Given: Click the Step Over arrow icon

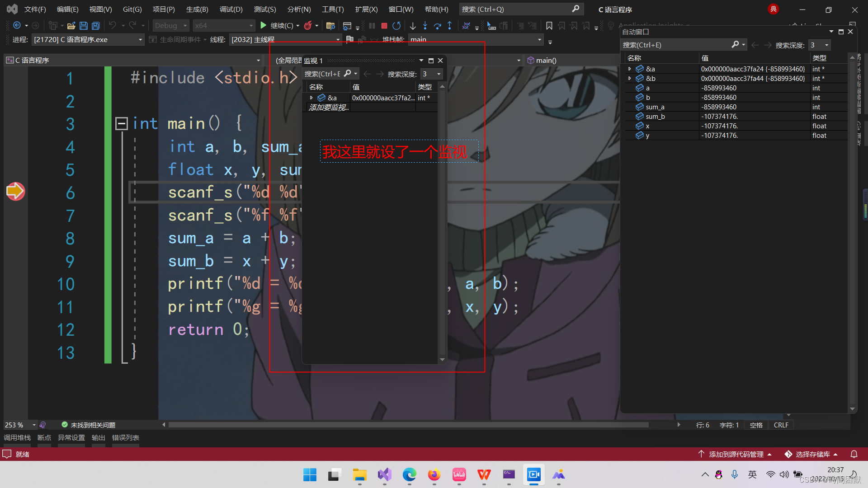Looking at the screenshot, I should tap(437, 26).
